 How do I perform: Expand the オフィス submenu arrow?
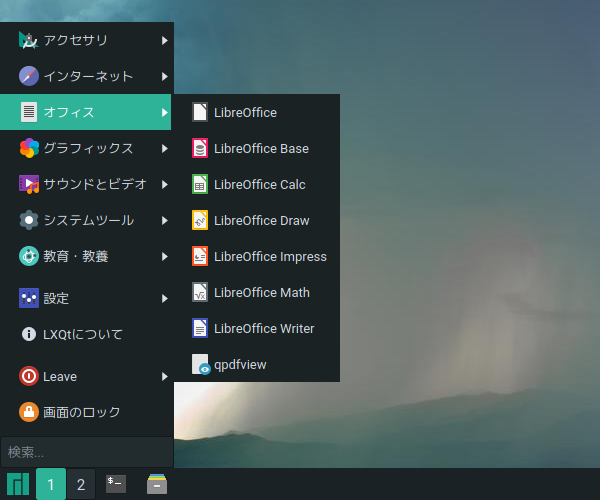pyautogui.click(x=165, y=112)
